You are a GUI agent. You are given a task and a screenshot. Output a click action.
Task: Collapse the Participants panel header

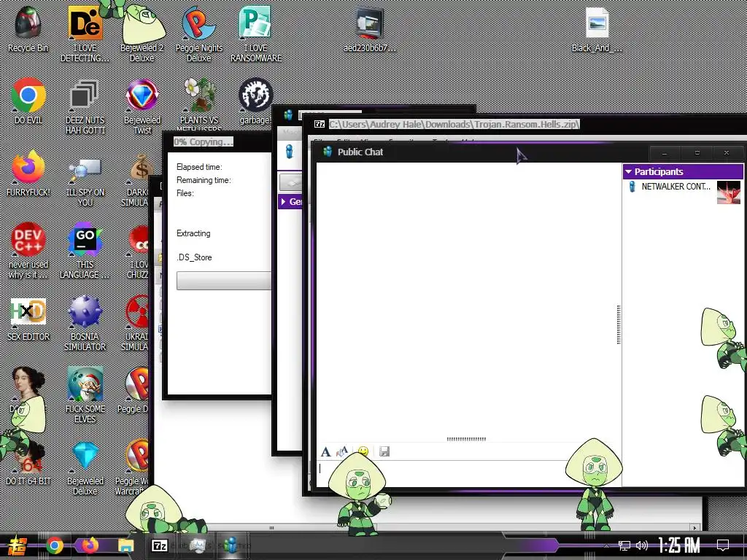[x=682, y=171]
